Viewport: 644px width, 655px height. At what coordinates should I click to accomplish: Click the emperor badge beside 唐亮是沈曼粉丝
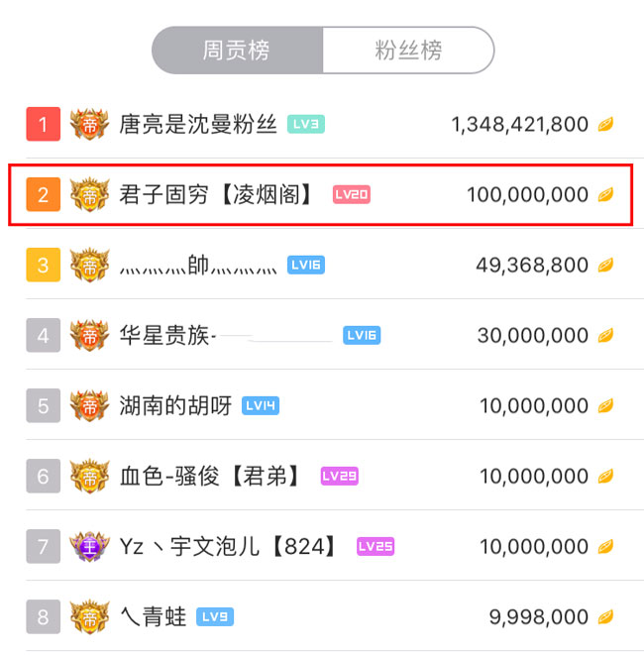click(x=89, y=124)
